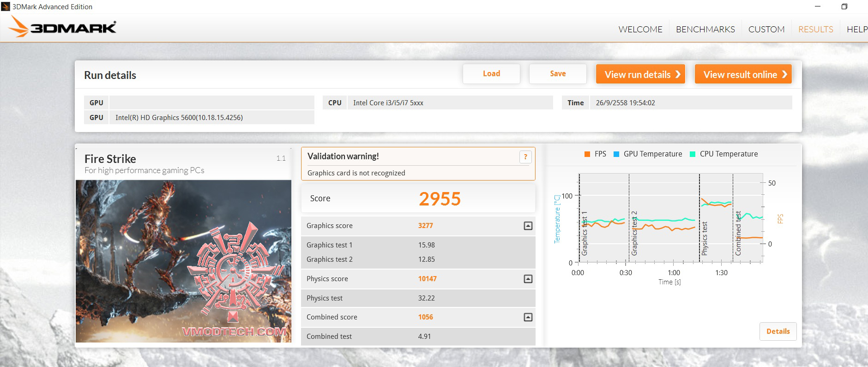Click the Combined test value 4.91
Viewport: 868px width, 367px height.
pyautogui.click(x=424, y=337)
